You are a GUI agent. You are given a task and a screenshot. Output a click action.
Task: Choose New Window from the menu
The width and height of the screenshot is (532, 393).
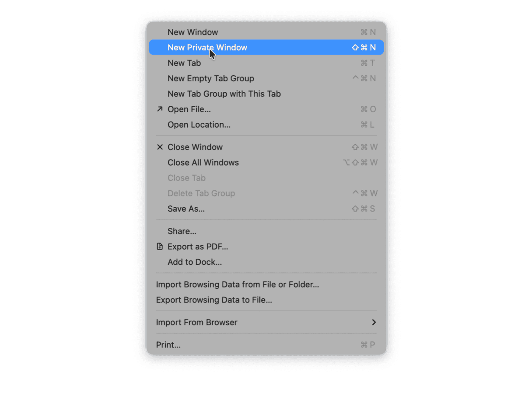(x=266, y=32)
